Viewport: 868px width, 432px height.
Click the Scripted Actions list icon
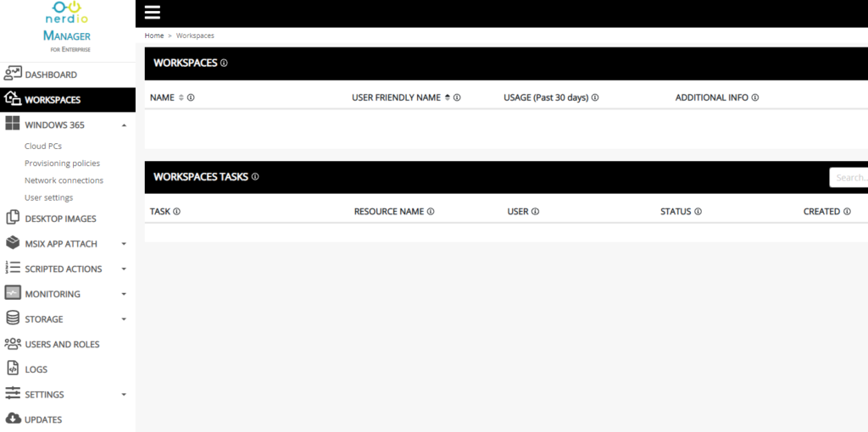click(x=13, y=269)
